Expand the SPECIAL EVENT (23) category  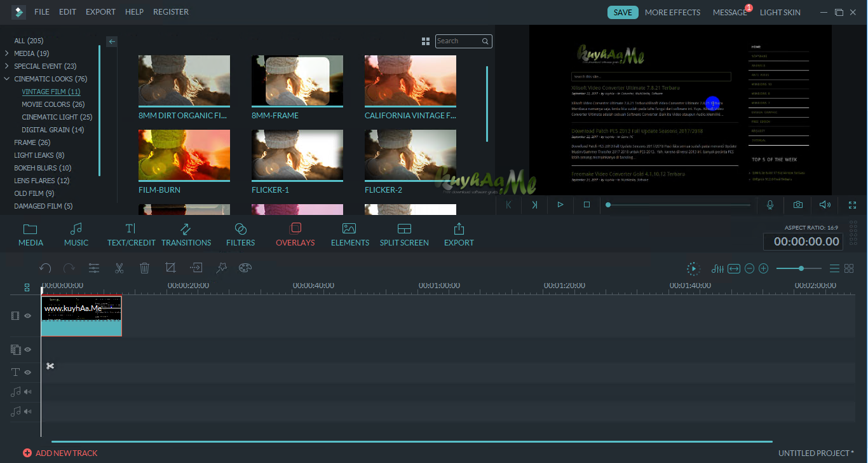click(6, 66)
